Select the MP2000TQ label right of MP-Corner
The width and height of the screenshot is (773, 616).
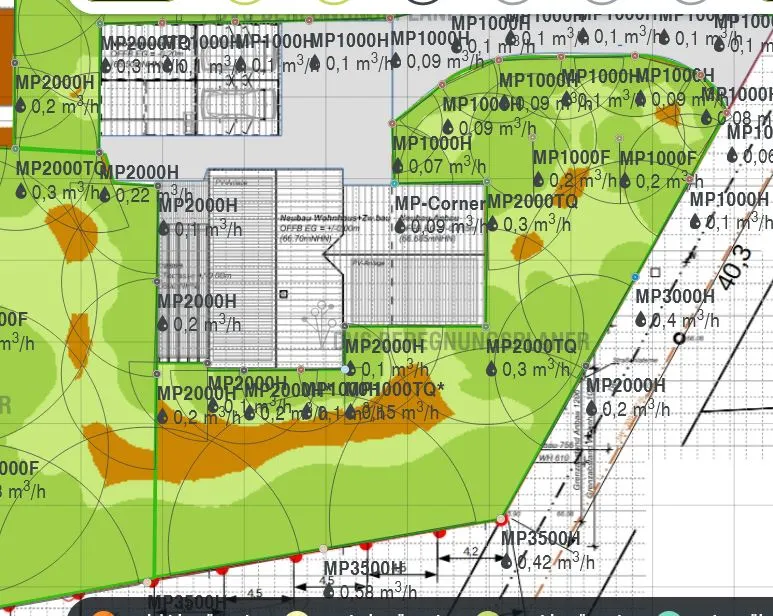(x=532, y=202)
